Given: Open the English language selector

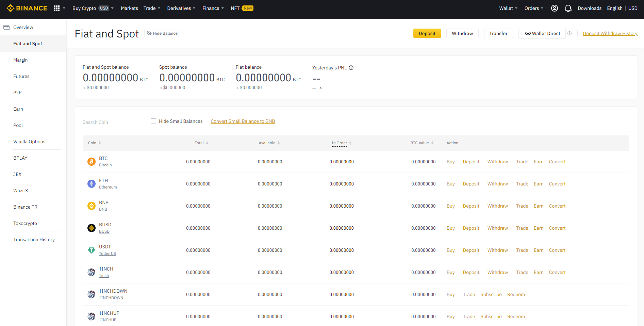Looking at the screenshot, I should click(615, 8).
